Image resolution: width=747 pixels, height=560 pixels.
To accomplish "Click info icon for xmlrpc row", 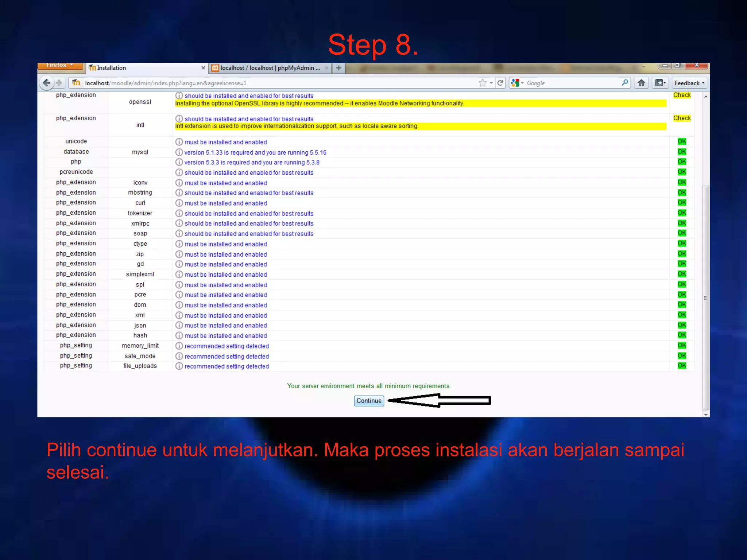I will [x=179, y=223].
